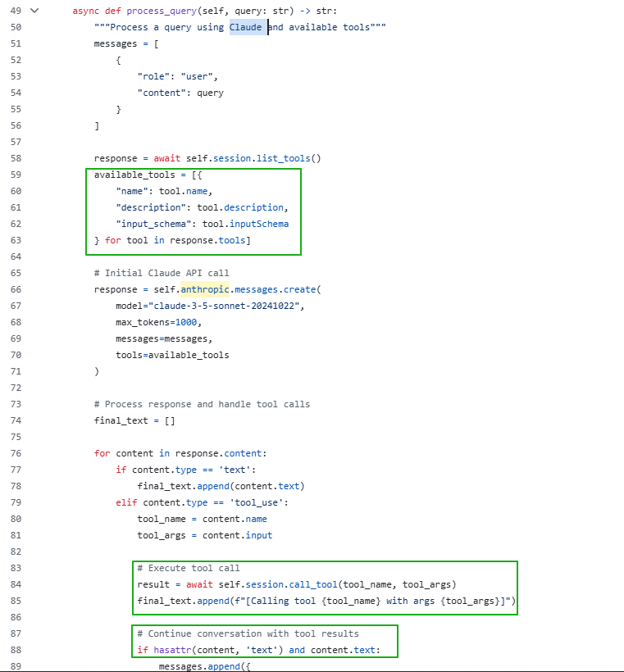Click the Execute tool call comment

(x=189, y=568)
